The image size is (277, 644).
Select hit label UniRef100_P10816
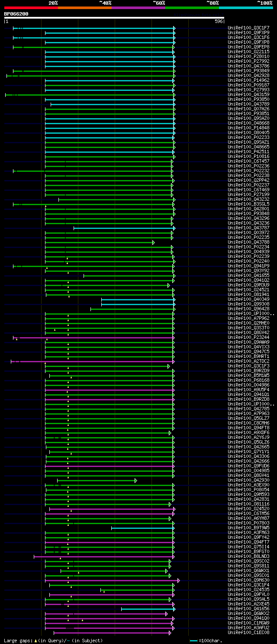[x=248, y=157]
